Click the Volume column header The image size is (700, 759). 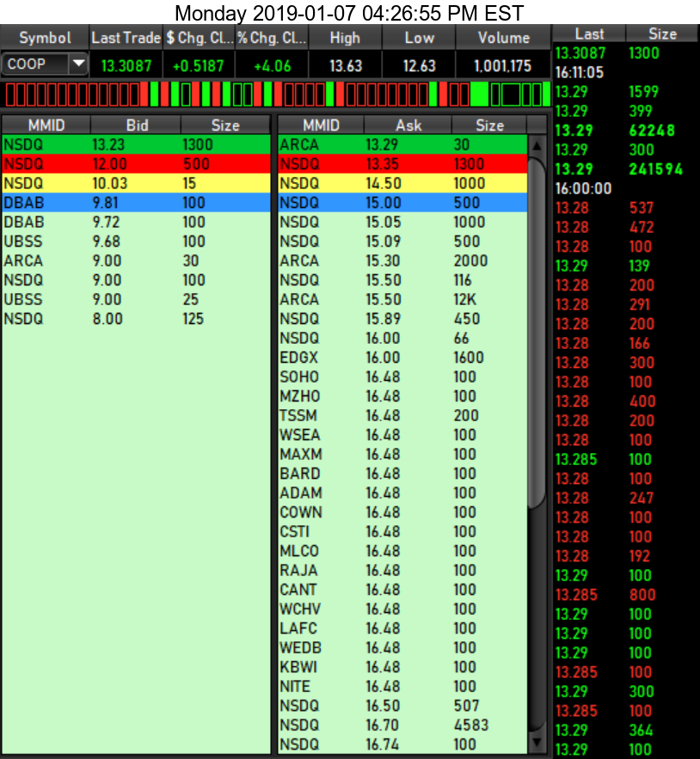click(503, 38)
